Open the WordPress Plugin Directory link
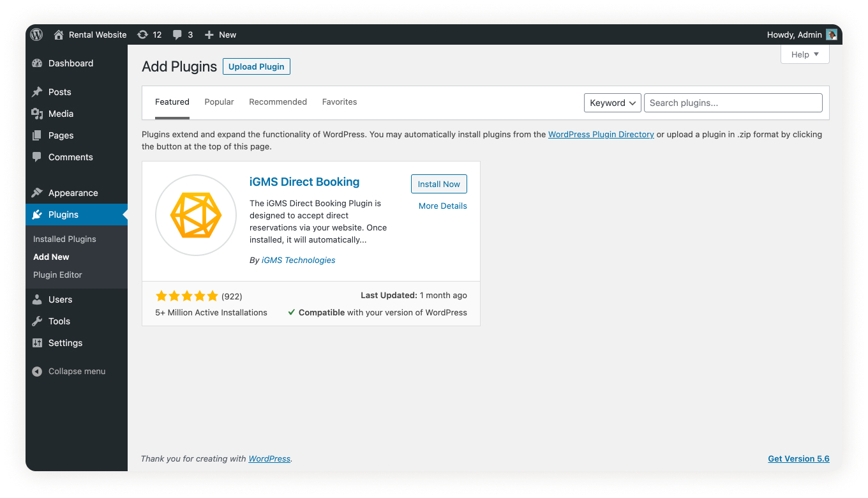Viewport: 868px width, 498px height. point(601,135)
